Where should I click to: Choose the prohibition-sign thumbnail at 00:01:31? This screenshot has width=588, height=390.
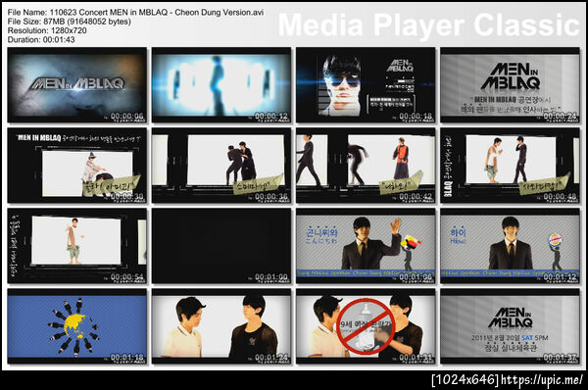coord(366,326)
